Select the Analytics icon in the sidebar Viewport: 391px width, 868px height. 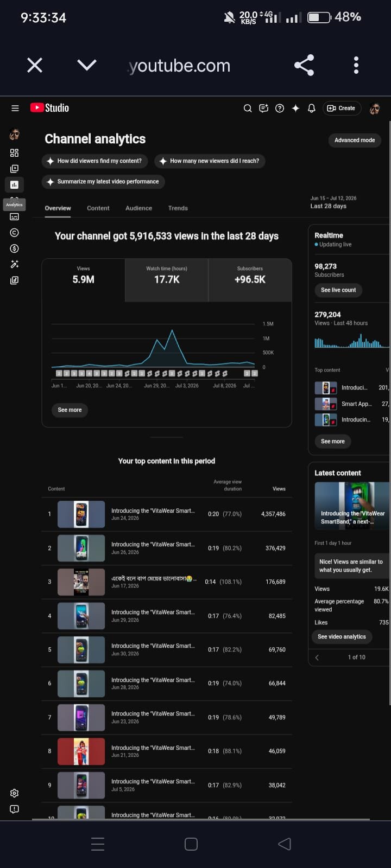pyautogui.click(x=15, y=184)
